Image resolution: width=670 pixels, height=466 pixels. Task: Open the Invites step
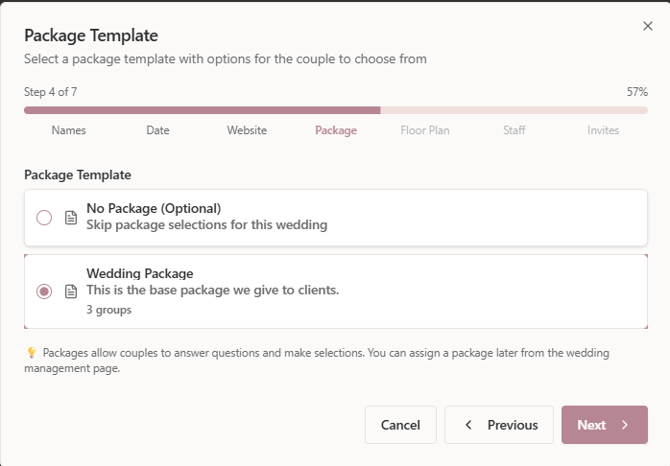tap(603, 130)
